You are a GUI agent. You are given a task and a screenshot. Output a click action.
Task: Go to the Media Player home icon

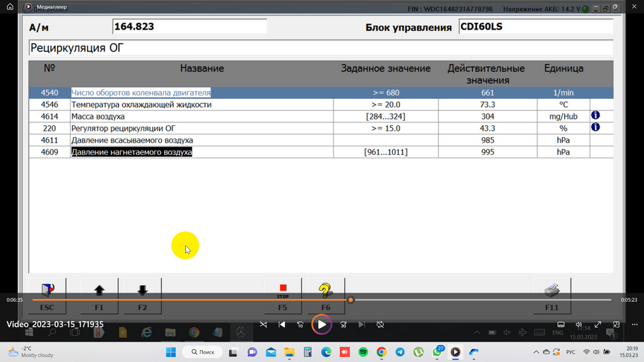point(10,6)
